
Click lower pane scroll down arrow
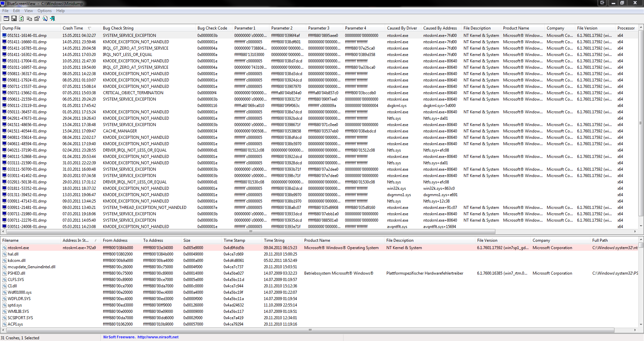pyautogui.click(x=641, y=324)
